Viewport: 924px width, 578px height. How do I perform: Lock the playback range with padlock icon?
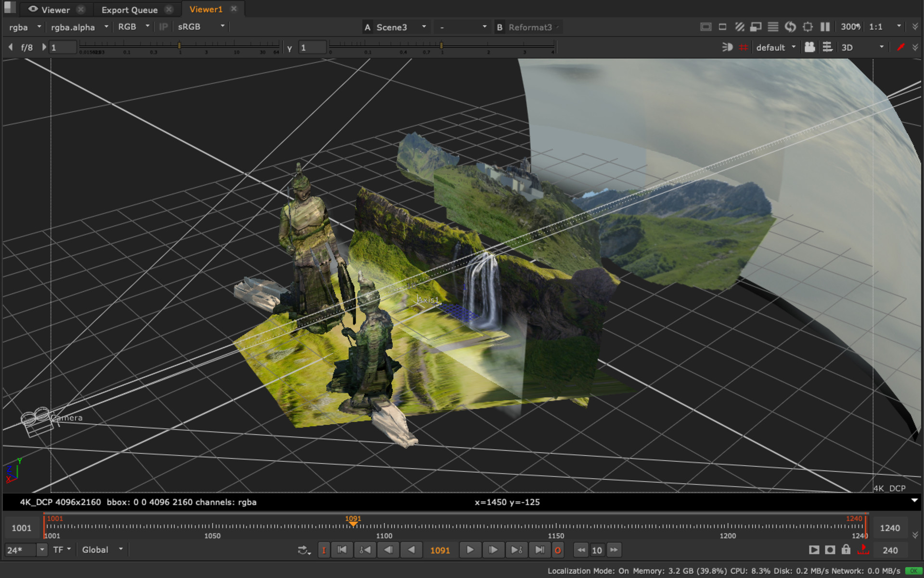tap(846, 550)
